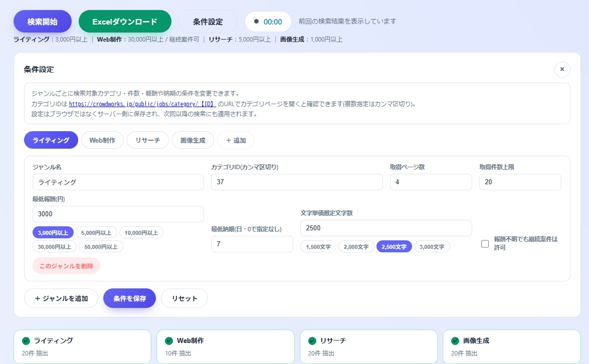Download results via Excelダウンロード
589x364 pixels.
125,22
